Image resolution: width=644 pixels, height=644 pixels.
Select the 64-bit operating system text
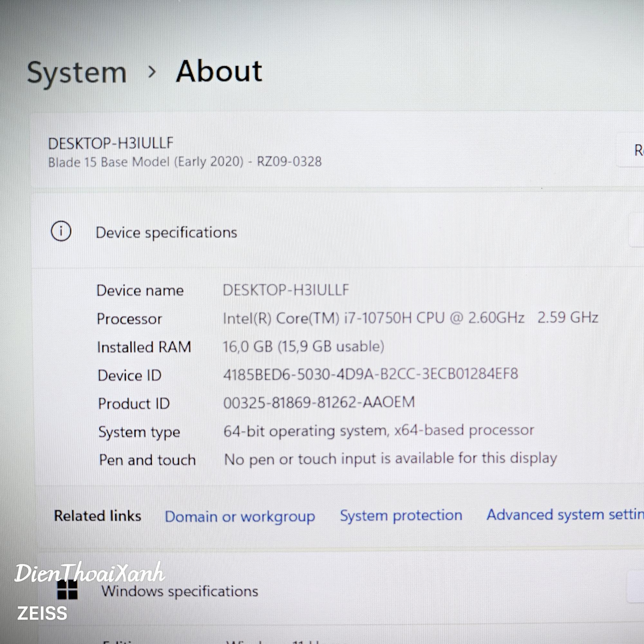[x=379, y=431]
